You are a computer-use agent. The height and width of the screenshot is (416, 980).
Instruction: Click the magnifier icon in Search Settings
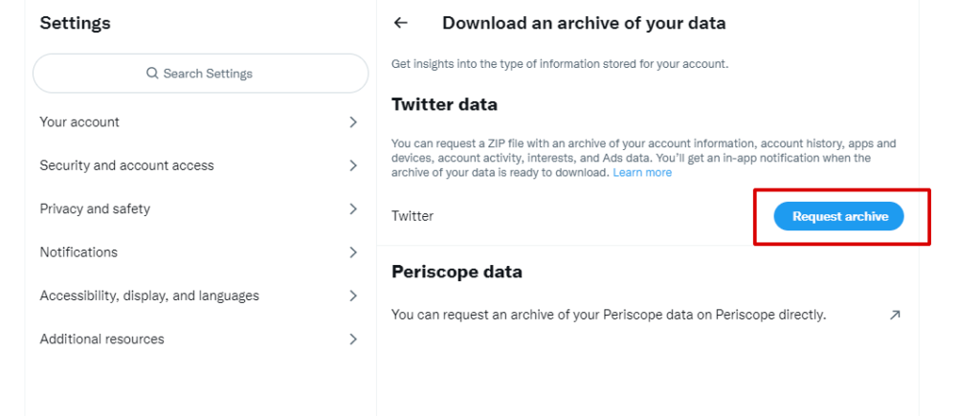pos(152,74)
